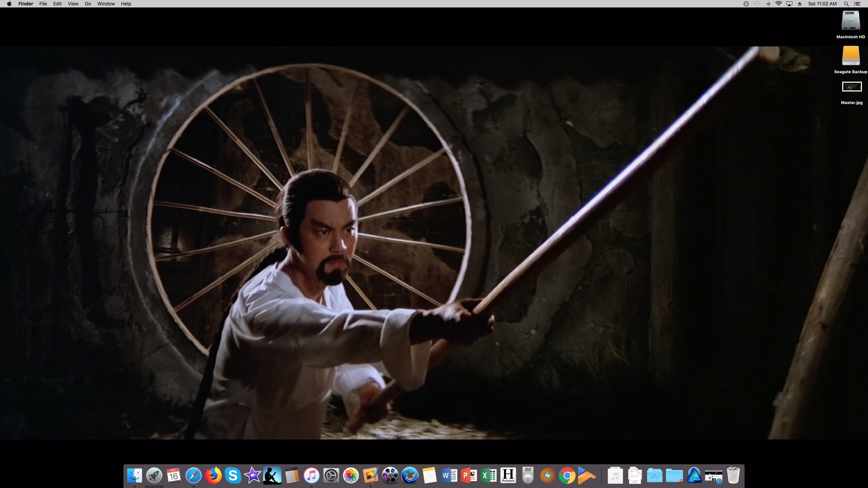This screenshot has width=868, height=488.
Task: Click the clock showing Sat 11:02 AM
Action: [822, 4]
